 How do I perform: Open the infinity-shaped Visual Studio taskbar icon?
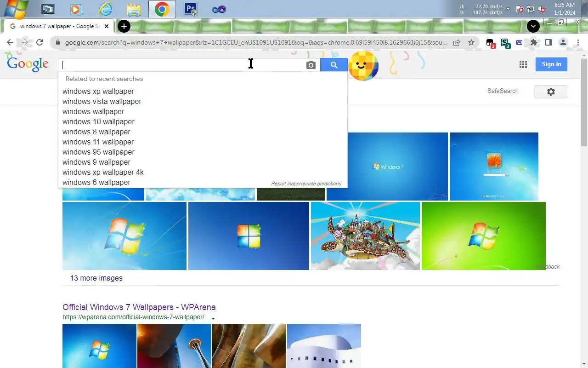click(x=219, y=9)
